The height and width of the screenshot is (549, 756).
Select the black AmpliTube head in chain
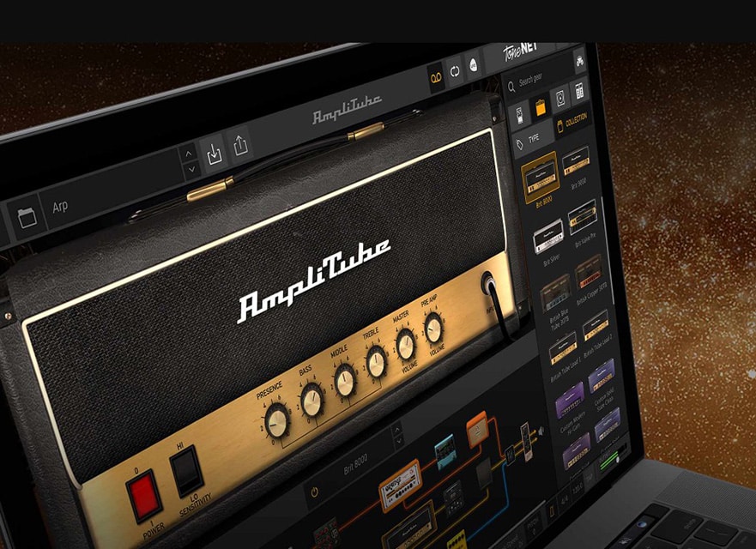pyautogui.click(x=410, y=528)
